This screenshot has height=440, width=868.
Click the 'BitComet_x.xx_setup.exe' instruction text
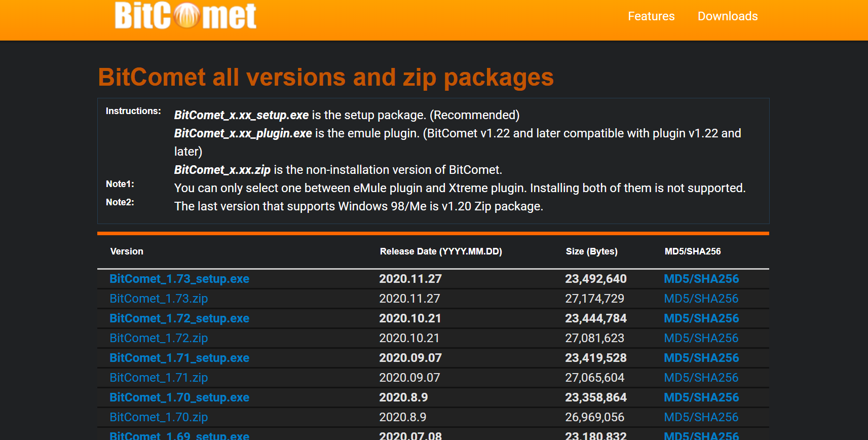click(241, 115)
